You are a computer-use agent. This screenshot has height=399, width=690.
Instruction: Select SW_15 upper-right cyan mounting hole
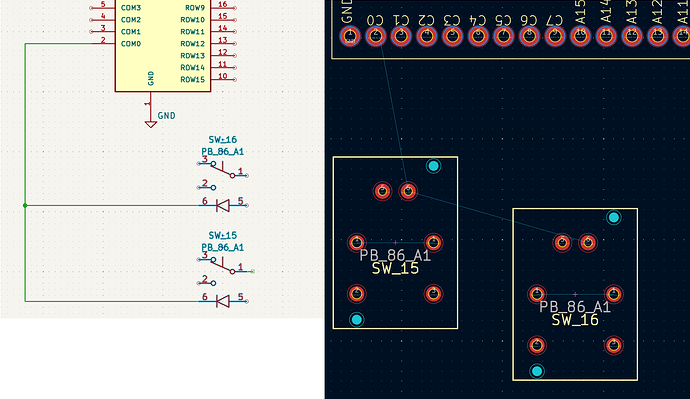[433, 166]
